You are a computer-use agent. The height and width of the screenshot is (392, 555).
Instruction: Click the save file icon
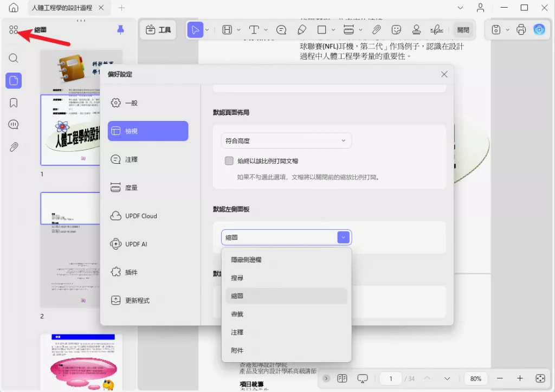pyautogui.click(x=496, y=30)
